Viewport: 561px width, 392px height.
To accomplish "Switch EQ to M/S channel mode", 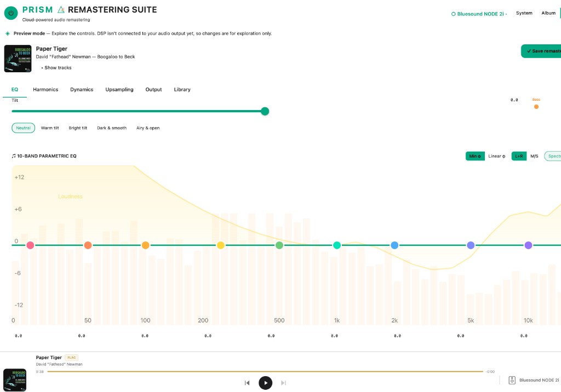I will pyautogui.click(x=534, y=156).
